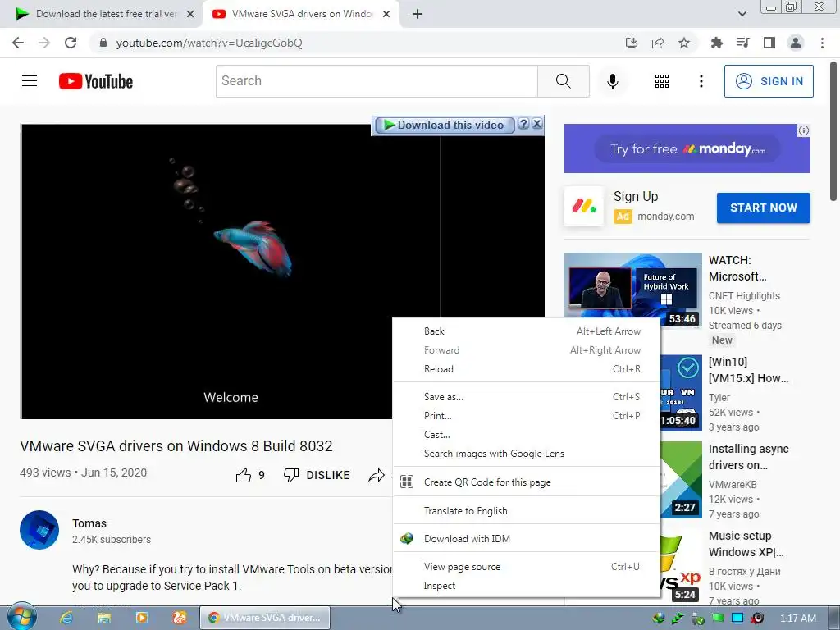
Task: Open the Extensions puzzle icon
Action: pyautogui.click(x=716, y=43)
